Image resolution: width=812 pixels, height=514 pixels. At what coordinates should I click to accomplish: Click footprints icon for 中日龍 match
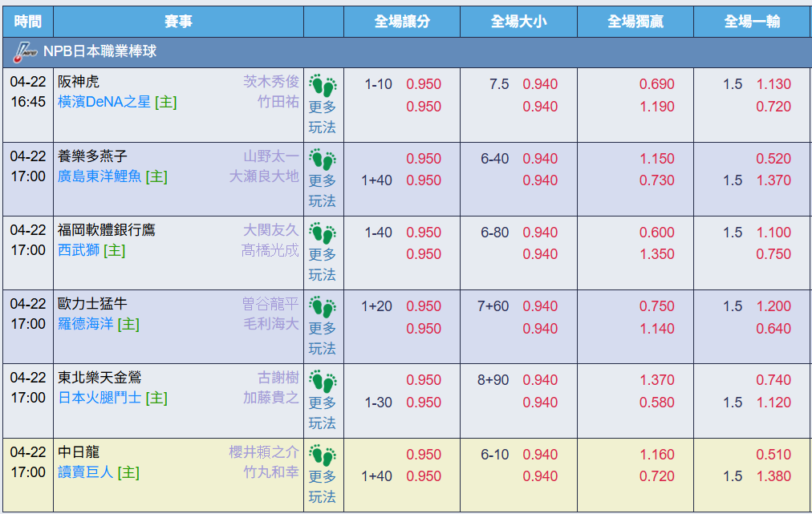(x=323, y=455)
